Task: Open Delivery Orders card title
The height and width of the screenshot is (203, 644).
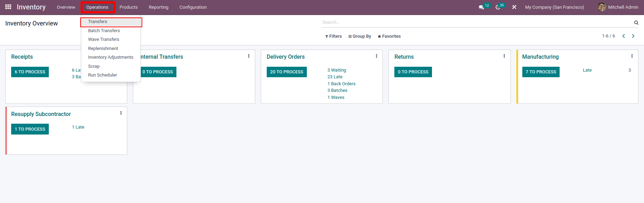Action: (x=286, y=57)
